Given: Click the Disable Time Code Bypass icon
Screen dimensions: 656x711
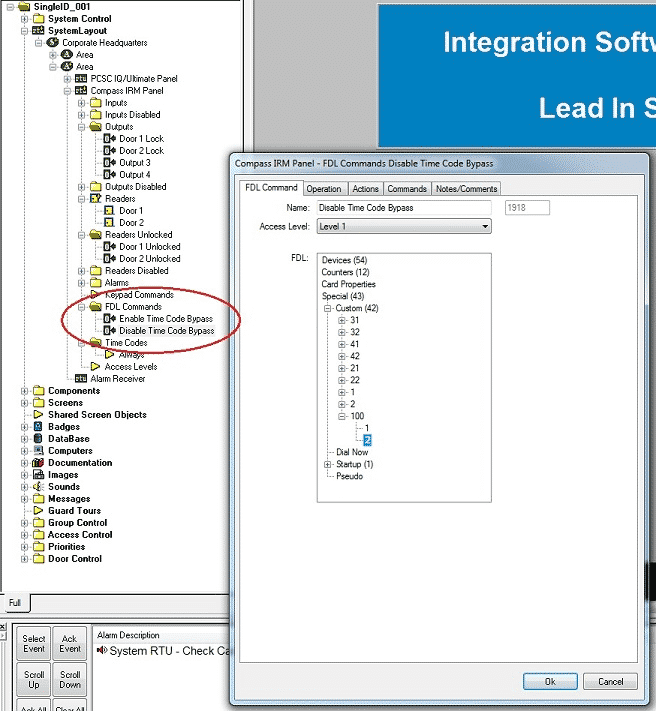Looking at the screenshot, I should pyautogui.click(x=109, y=331).
